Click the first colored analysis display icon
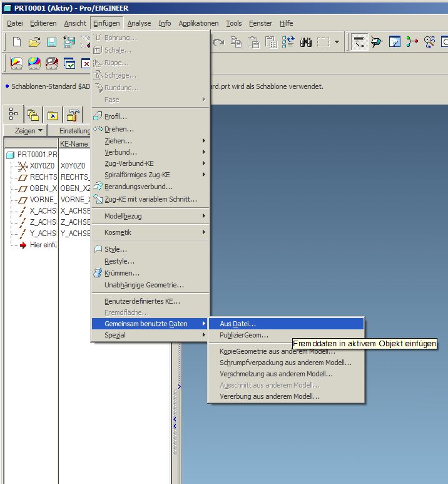 (x=17, y=63)
